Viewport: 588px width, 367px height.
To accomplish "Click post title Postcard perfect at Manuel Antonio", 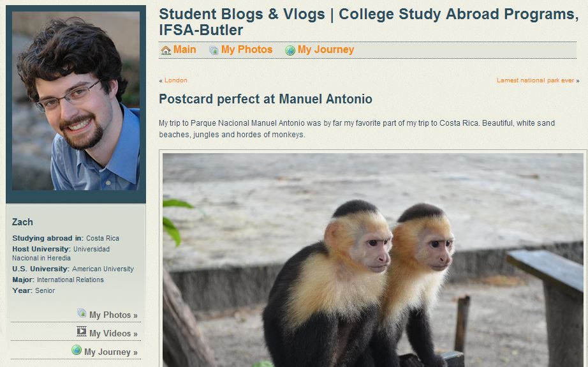I will (x=265, y=99).
